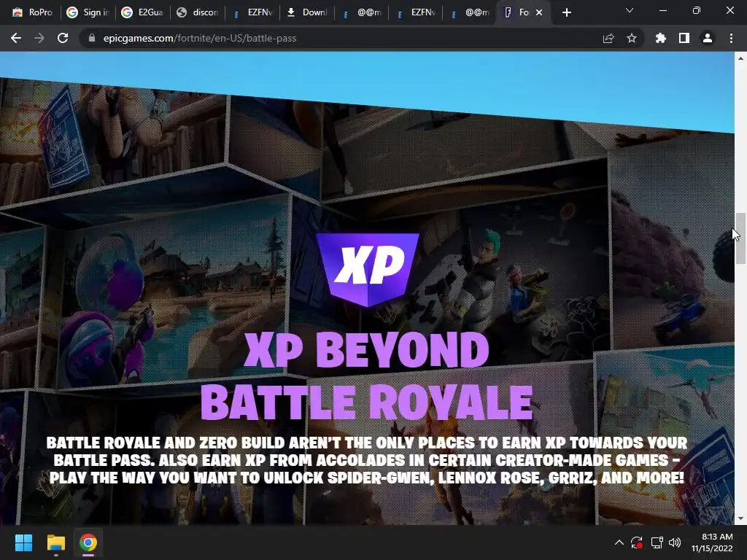This screenshot has width=747, height=560.
Task: Open the volume speaker control
Action: tap(675, 542)
